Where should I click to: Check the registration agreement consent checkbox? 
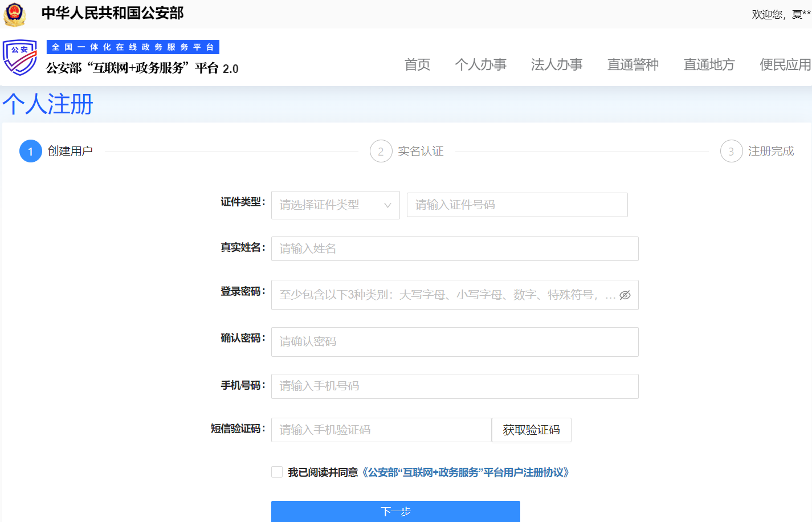pyautogui.click(x=277, y=471)
